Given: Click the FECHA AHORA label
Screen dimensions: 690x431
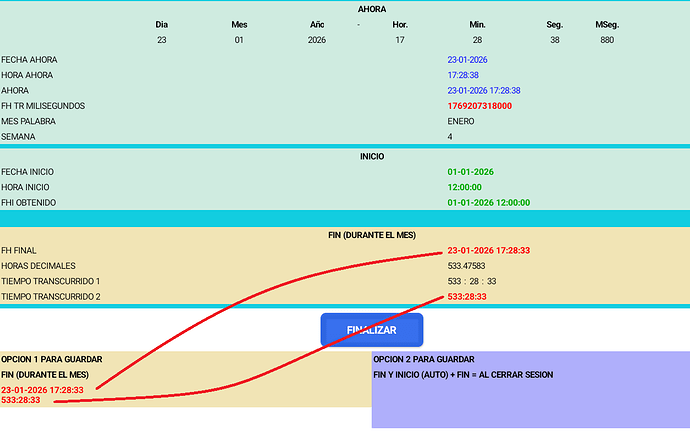Looking at the screenshot, I should [29, 60].
